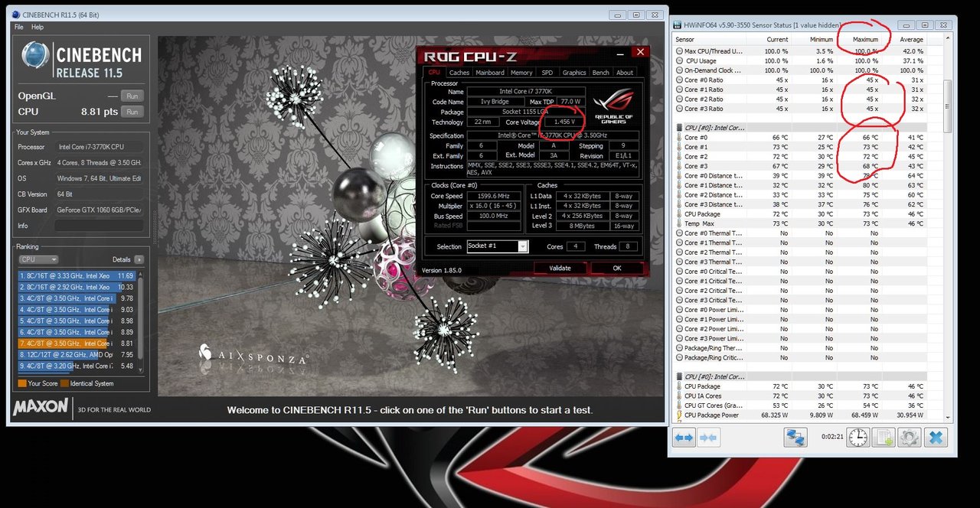Select ranking entry 8 AMD Opteron 7.95
Image resolution: width=980 pixels, height=508 pixels.
(x=77, y=354)
